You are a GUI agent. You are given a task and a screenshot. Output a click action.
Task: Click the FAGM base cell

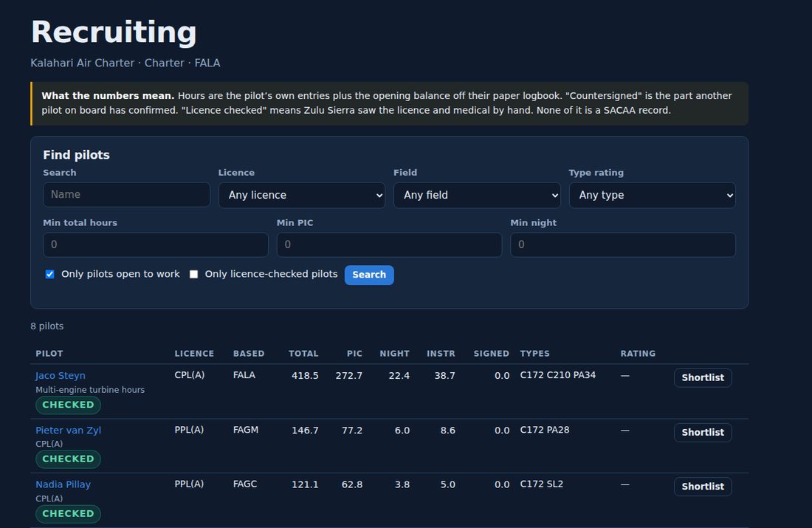pyautogui.click(x=246, y=430)
